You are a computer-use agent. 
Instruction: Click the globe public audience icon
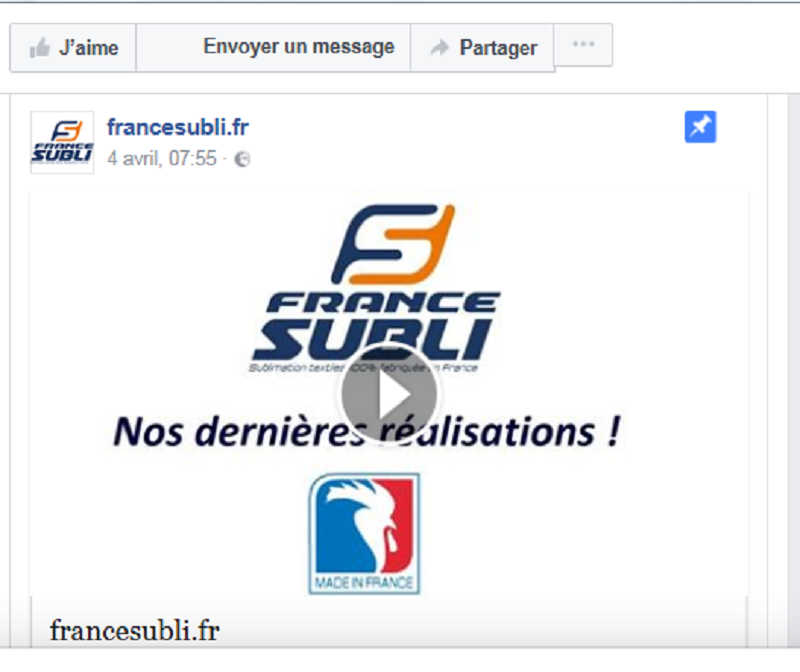[242, 160]
